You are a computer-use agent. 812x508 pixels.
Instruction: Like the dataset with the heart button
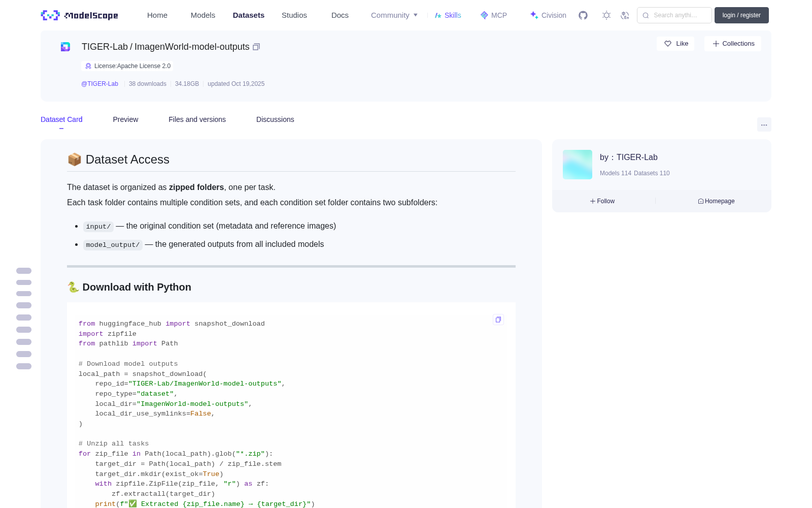pyautogui.click(x=675, y=44)
